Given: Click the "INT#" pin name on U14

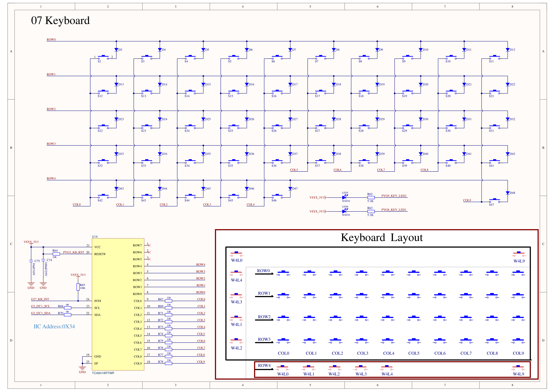Looking at the screenshot, I should pos(98,301).
